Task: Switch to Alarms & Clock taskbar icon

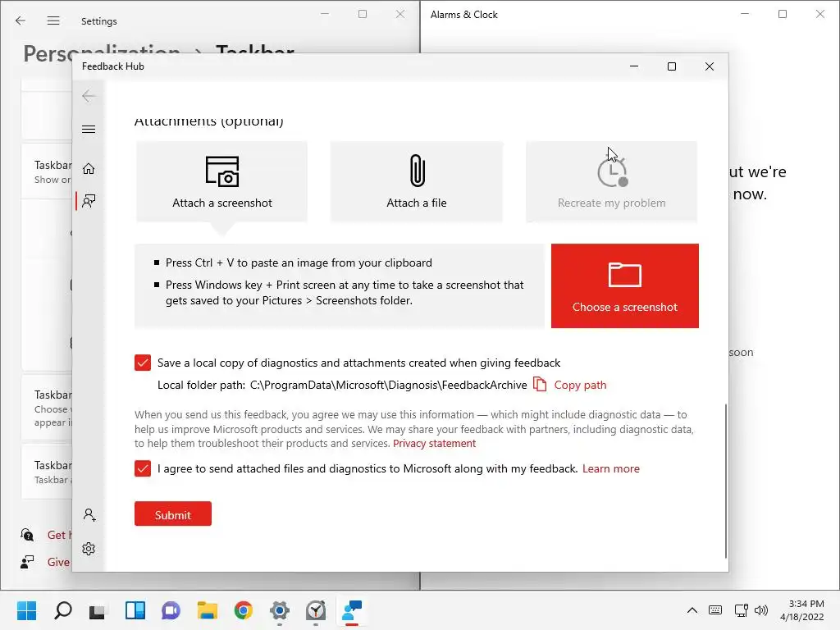Action: point(316,610)
